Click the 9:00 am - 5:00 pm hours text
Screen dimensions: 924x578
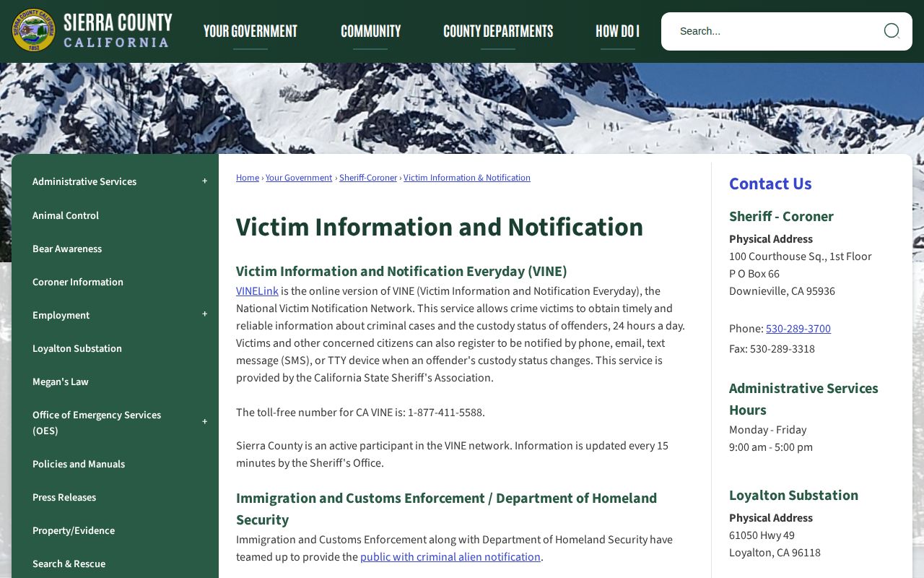point(771,447)
